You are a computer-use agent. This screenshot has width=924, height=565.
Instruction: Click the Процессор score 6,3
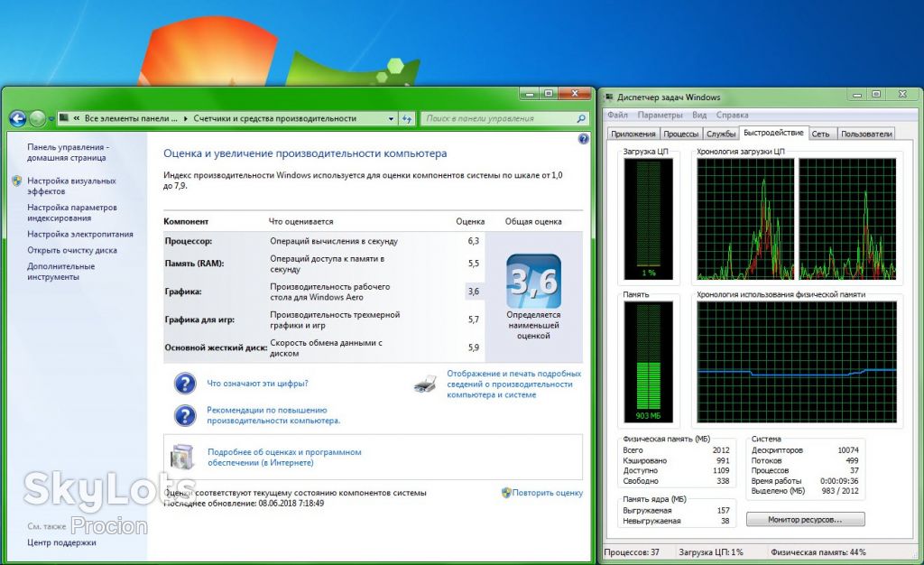pos(473,241)
